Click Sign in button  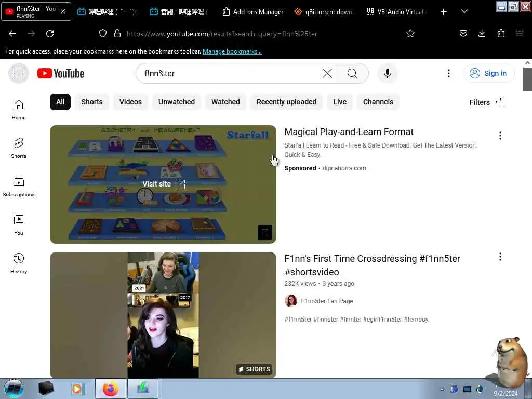click(x=488, y=73)
